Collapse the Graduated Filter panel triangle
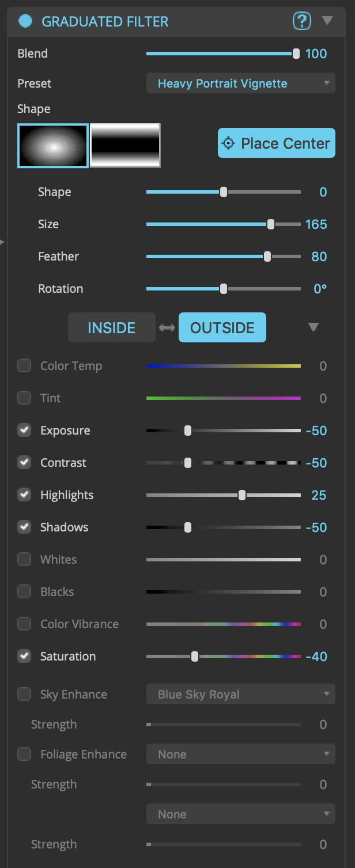Viewport: 355px width, 868px height. (x=327, y=21)
